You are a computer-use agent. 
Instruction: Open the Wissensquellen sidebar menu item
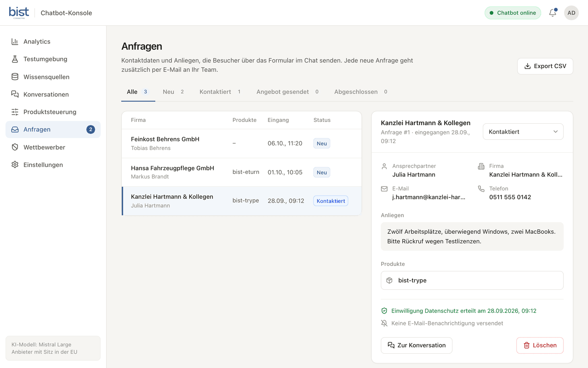coord(53,77)
